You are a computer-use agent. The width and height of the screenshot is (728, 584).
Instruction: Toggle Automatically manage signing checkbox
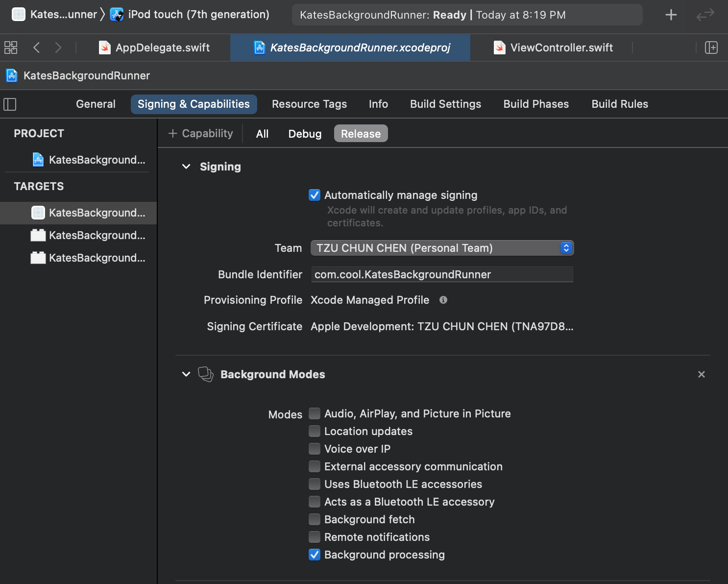click(315, 195)
